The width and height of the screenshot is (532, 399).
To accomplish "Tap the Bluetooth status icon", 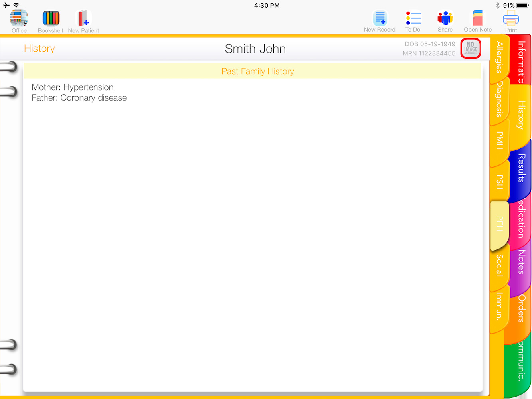I will pyautogui.click(x=498, y=5).
